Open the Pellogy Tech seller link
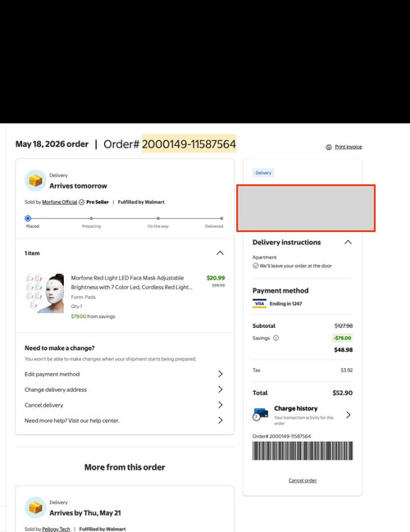Image resolution: width=410 pixels, height=532 pixels. (56, 529)
